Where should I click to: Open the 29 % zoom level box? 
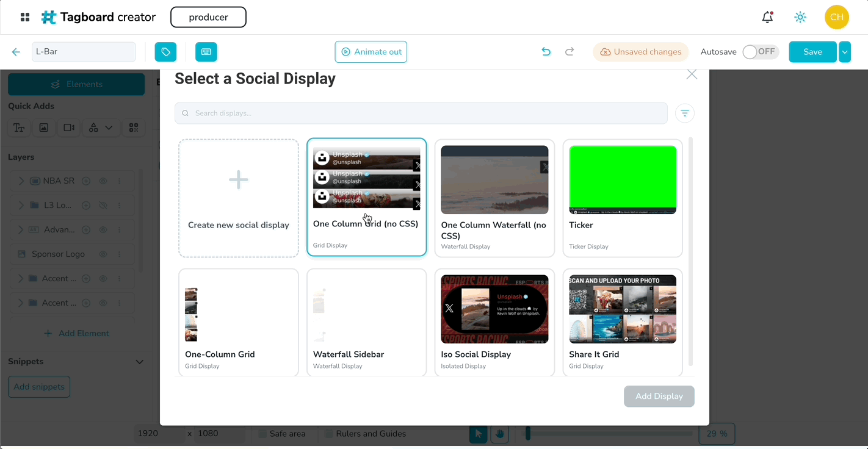click(717, 434)
